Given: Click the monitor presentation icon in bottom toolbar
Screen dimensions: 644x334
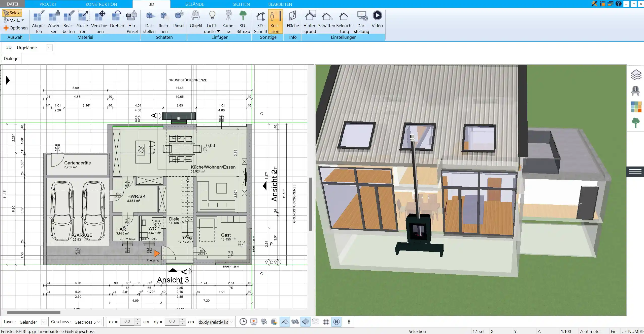Looking at the screenshot, I should point(254,322).
